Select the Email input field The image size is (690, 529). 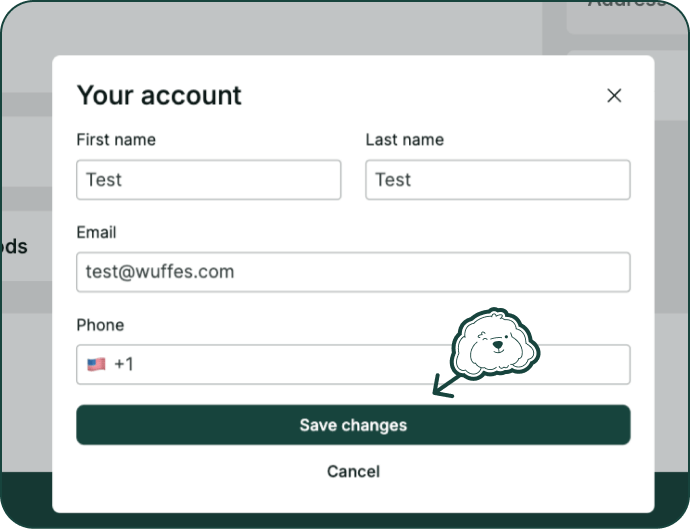(x=353, y=272)
